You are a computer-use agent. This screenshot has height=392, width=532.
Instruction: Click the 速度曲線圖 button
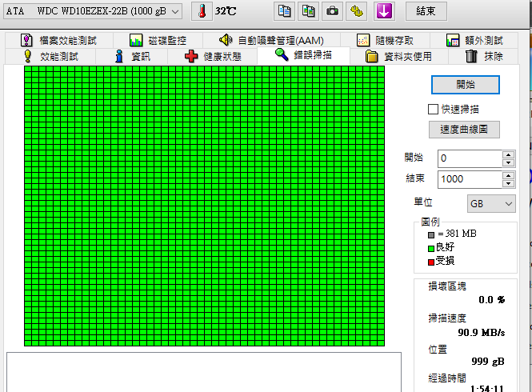(x=464, y=130)
